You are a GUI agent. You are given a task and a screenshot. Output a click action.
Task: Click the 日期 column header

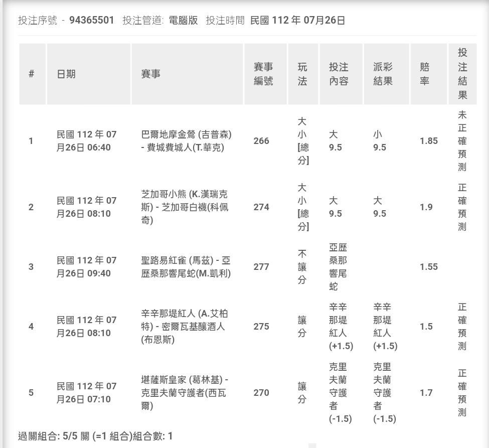pos(66,74)
